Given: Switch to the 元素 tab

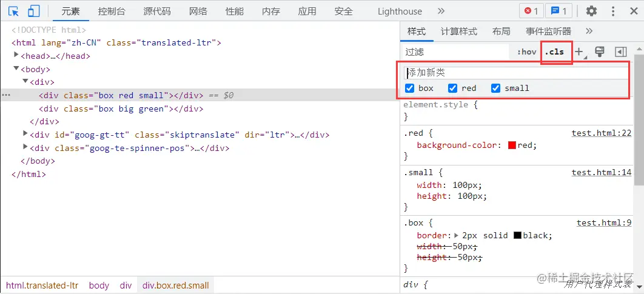Looking at the screenshot, I should [x=70, y=11].
